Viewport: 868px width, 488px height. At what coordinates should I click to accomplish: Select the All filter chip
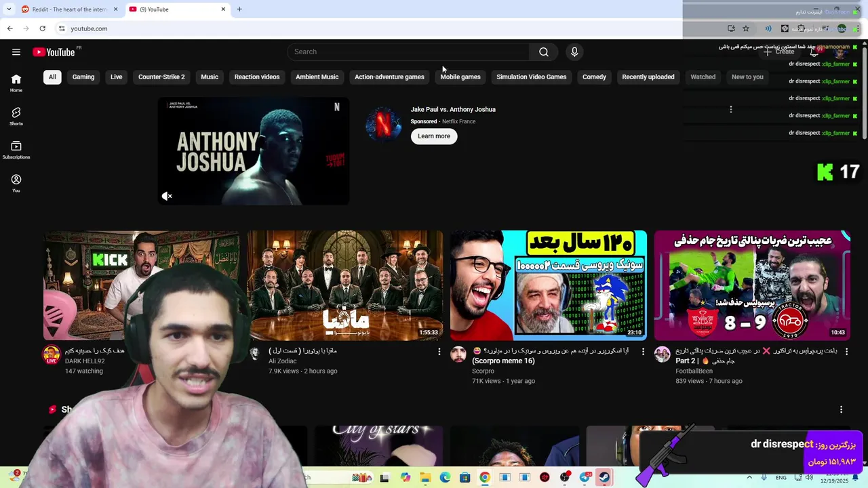pos(52,77)
